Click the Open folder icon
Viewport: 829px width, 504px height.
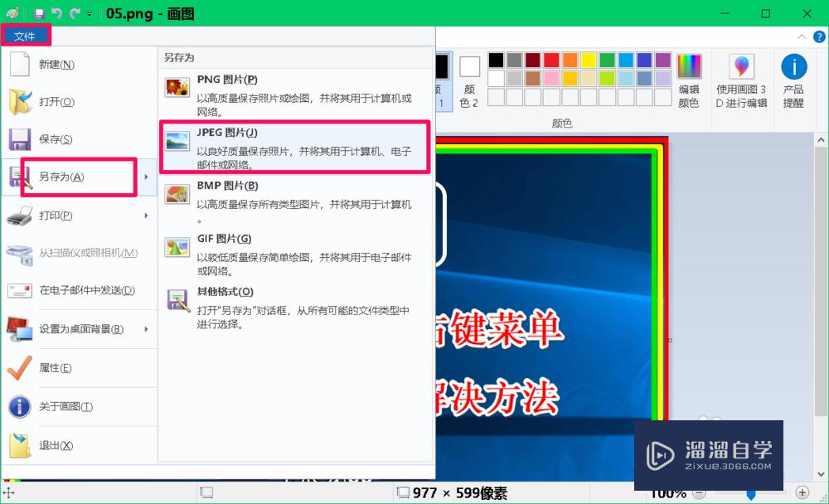pyautogui.click(x=20, y=101)
